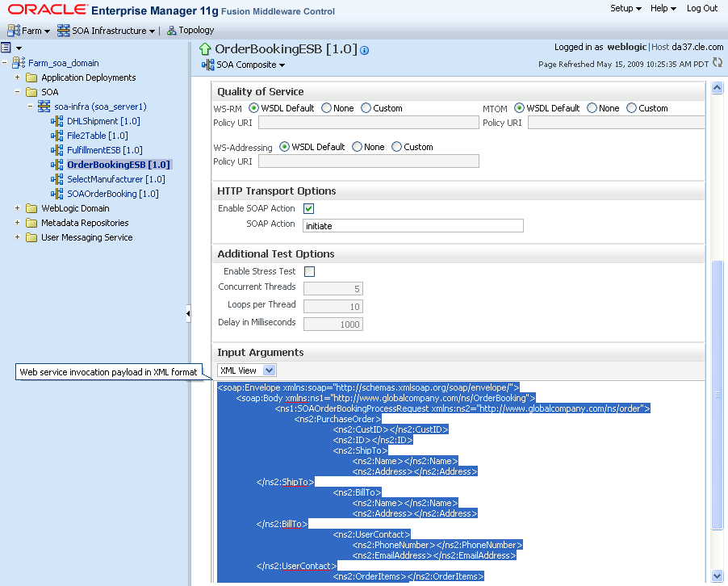
Task: Check Enable Stress Test checkbox
Action: pyautogui.click(x=309, y=272)
